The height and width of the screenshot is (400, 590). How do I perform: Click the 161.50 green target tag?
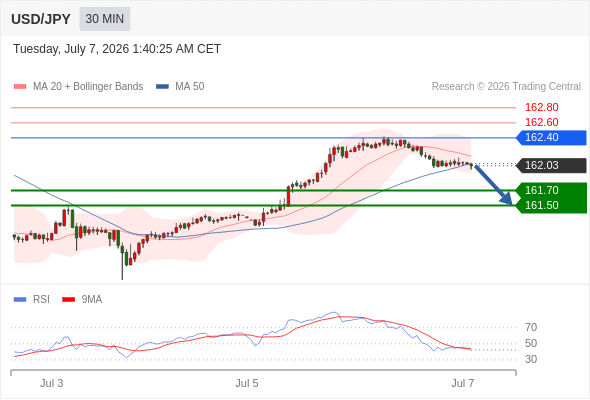(551, 205)
